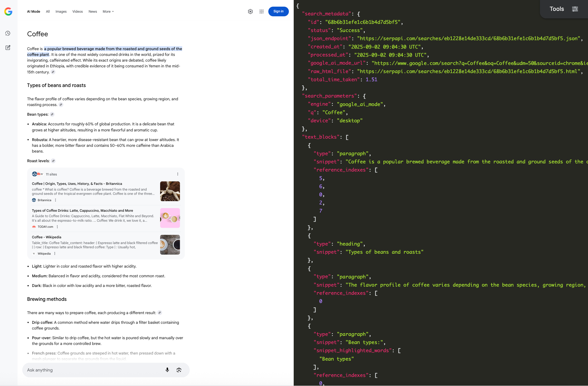Start voice search with the microphone
Viewport: 588px width, 386px height.
pyautogui.click(x=167, y=370)
